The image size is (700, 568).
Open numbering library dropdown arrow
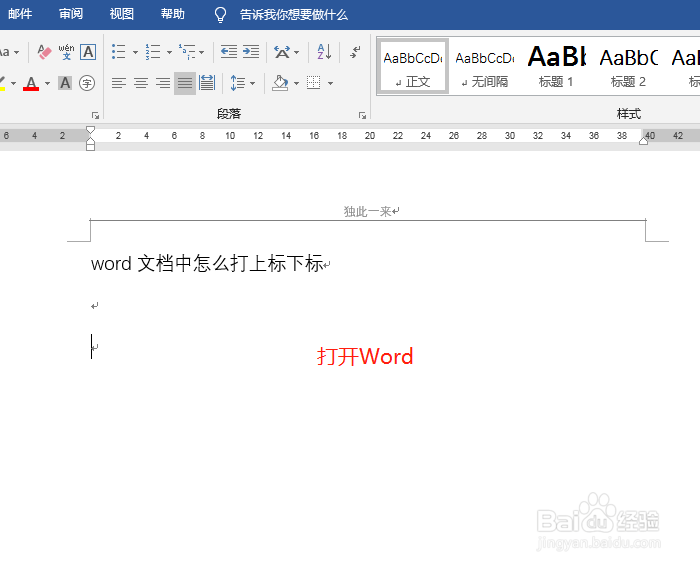(169, 52)
